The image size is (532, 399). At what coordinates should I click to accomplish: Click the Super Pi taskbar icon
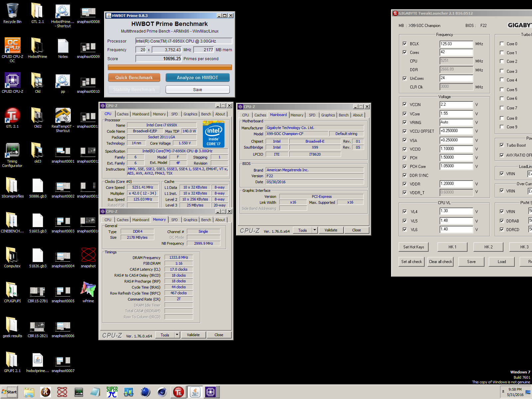[112, 392]
